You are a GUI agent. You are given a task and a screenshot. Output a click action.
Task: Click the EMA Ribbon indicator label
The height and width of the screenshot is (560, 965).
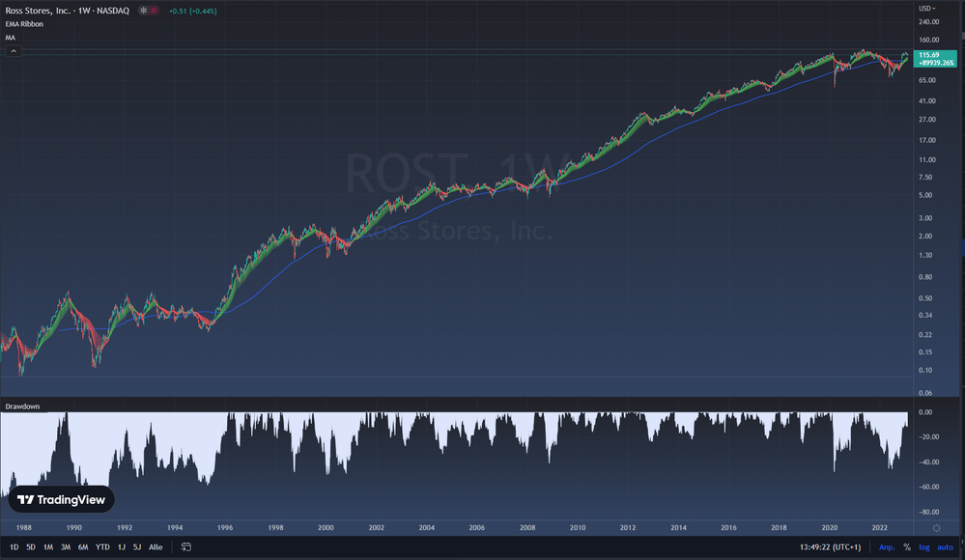point(23,24)
